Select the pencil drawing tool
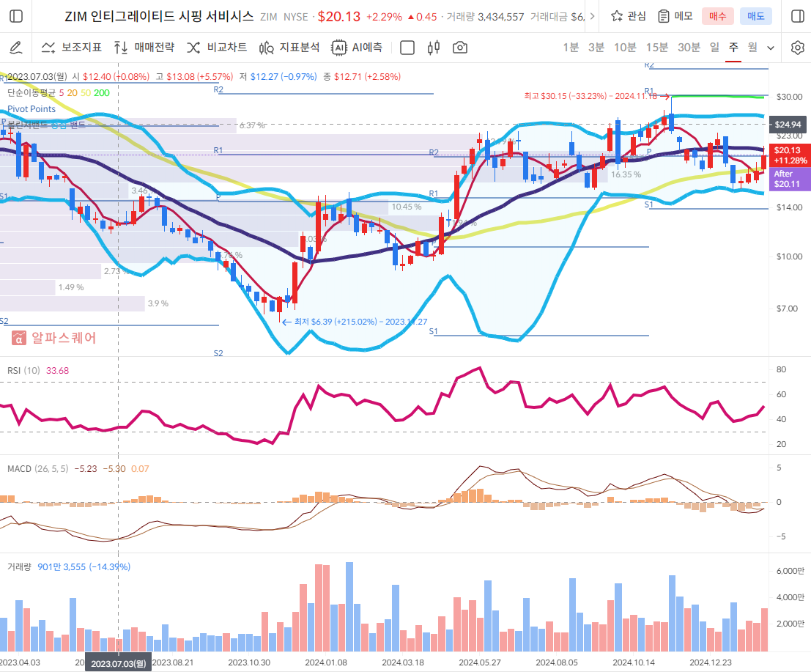 [16, 48]
